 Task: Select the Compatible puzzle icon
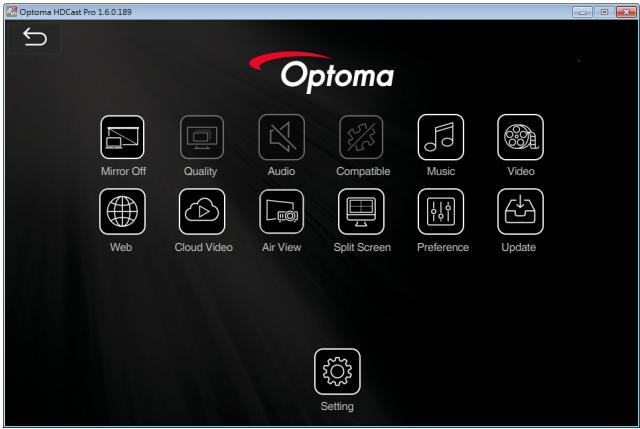tap(361, 137)
